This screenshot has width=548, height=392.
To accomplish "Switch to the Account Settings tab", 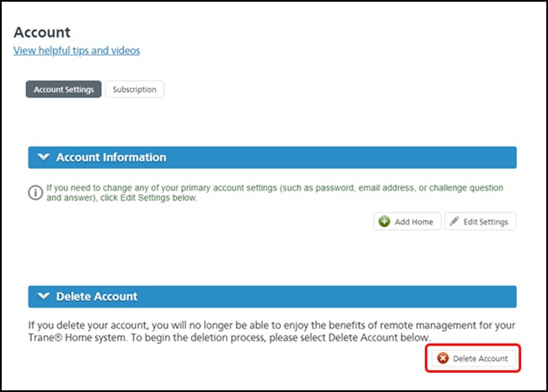I will (x=63, y=89).
